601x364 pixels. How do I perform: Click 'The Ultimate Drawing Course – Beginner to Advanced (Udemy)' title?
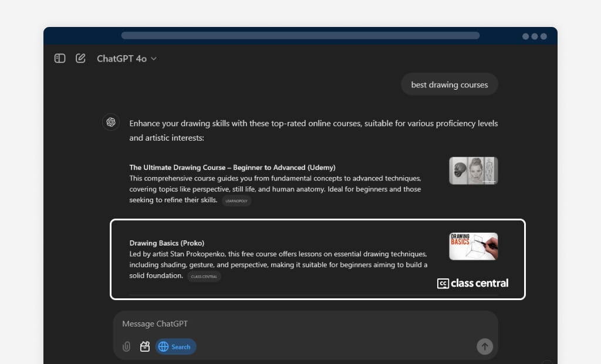[x=232, y=167]
